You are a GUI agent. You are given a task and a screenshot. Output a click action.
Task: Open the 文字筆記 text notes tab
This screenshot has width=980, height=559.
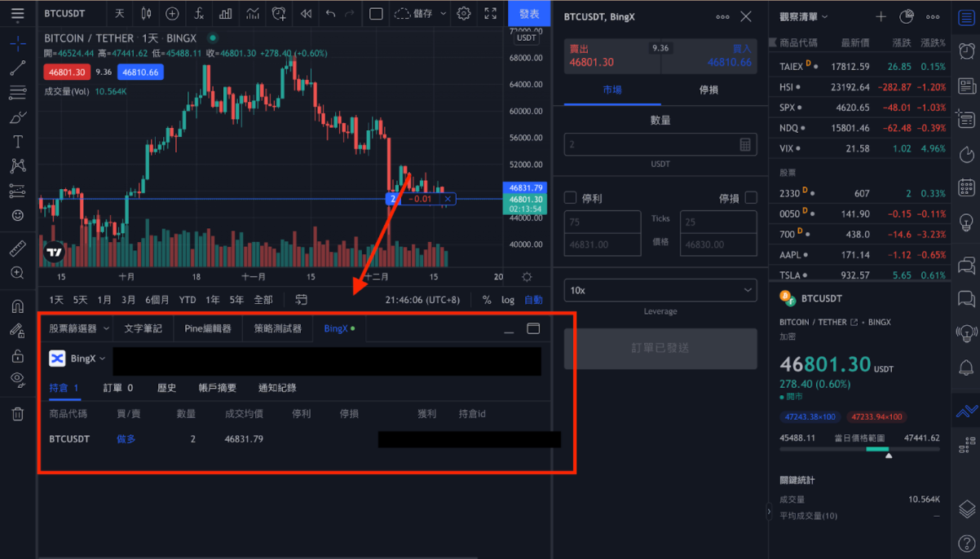tap(143, 328)
